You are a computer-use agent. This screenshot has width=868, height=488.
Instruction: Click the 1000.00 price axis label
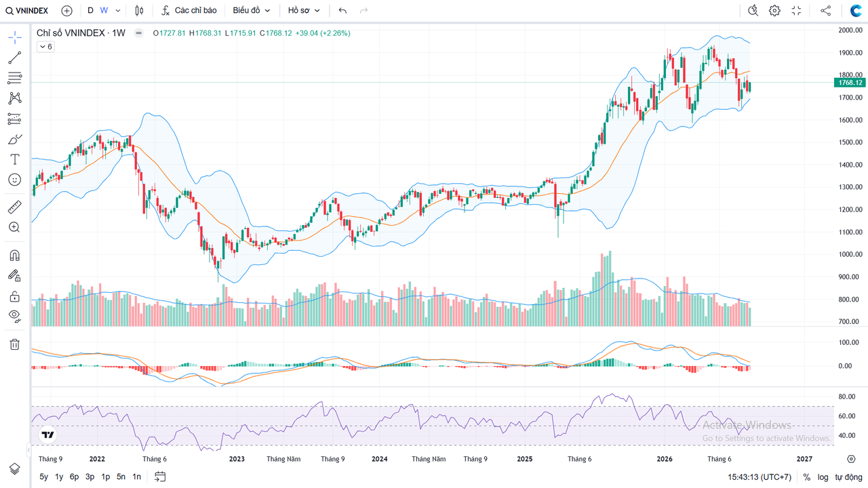pyautogui.click(x=850, y=255)
